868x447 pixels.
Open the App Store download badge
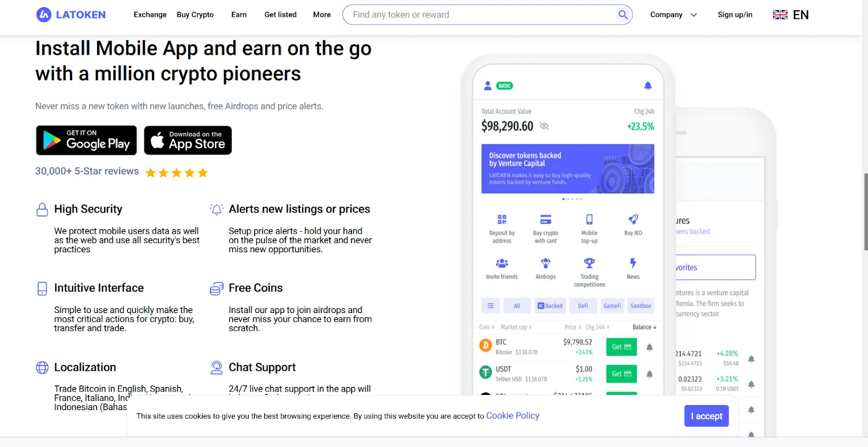[188, 141]
